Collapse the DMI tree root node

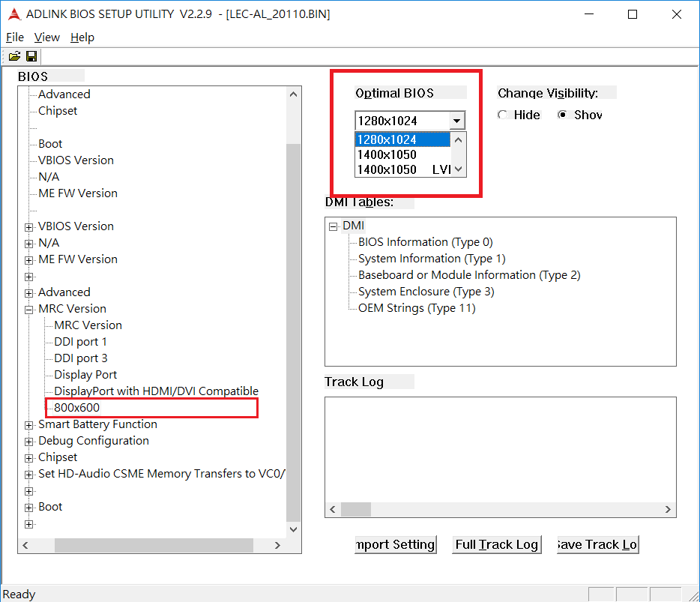coord(333,226)
